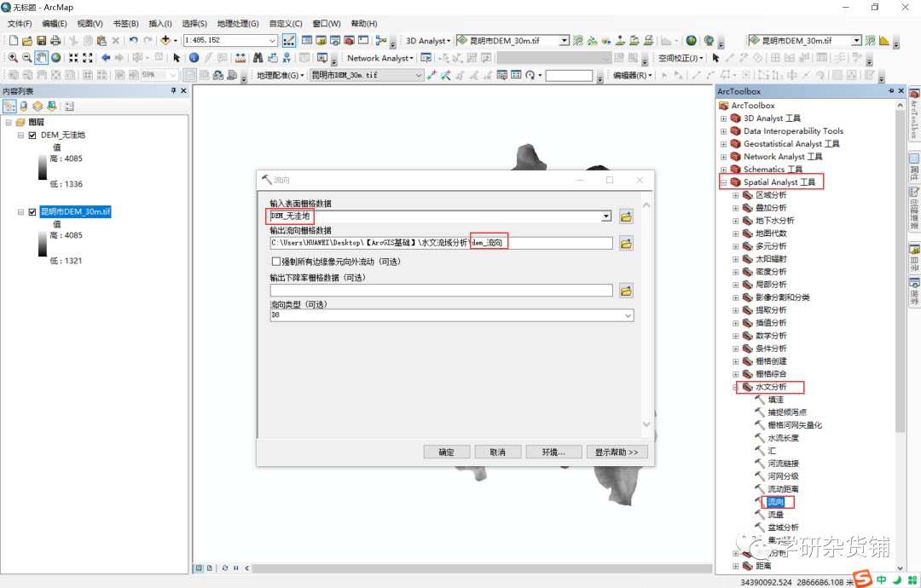Toggle visibility of 昆明市DEM_30m.tif layer
Screen dimensions: 921x588
32,212
